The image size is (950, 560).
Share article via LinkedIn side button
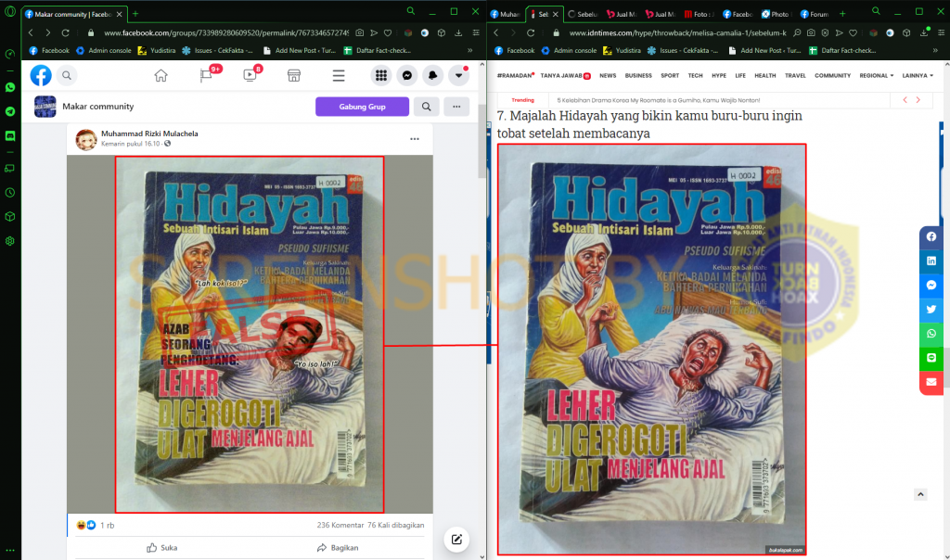pos(931,261)
